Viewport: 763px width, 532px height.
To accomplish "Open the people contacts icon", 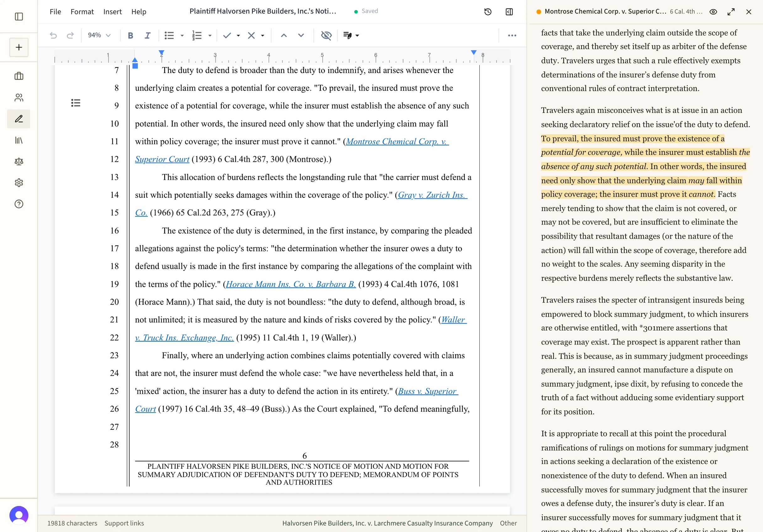I will (19, 97).
